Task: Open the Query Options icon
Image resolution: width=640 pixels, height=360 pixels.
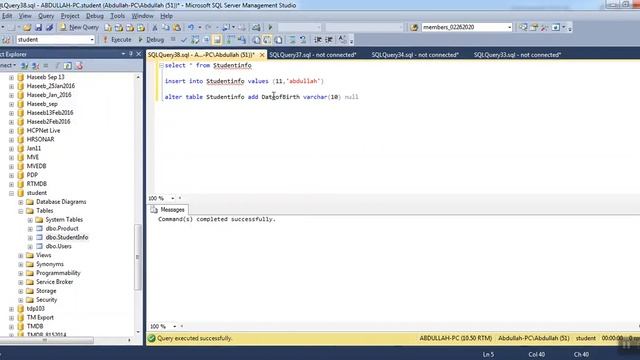Action: tap(206, 40)
